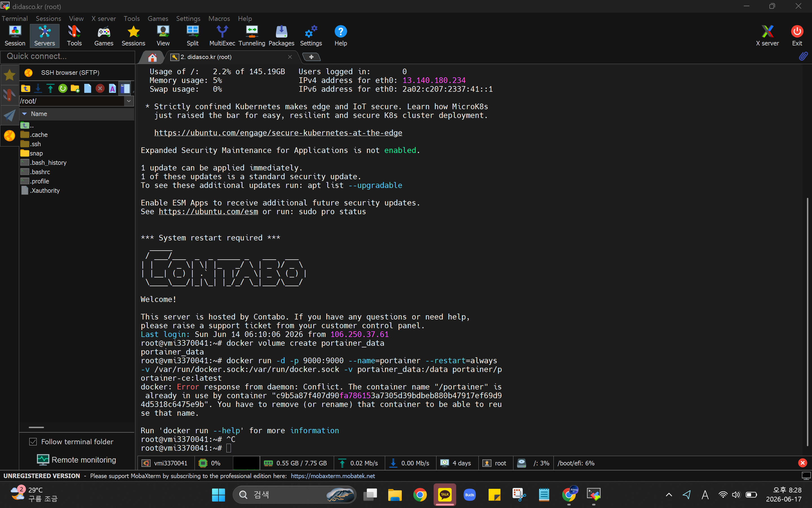812x508 pixels.
Task: Close the didasco.kr (root) tab
Action: click(290, 57)
